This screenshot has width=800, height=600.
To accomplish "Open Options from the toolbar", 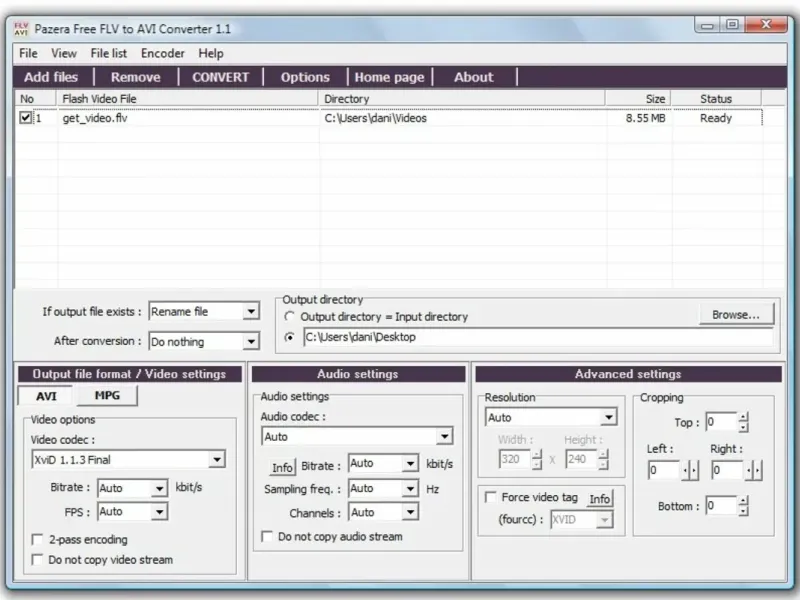I will (305, 77).
